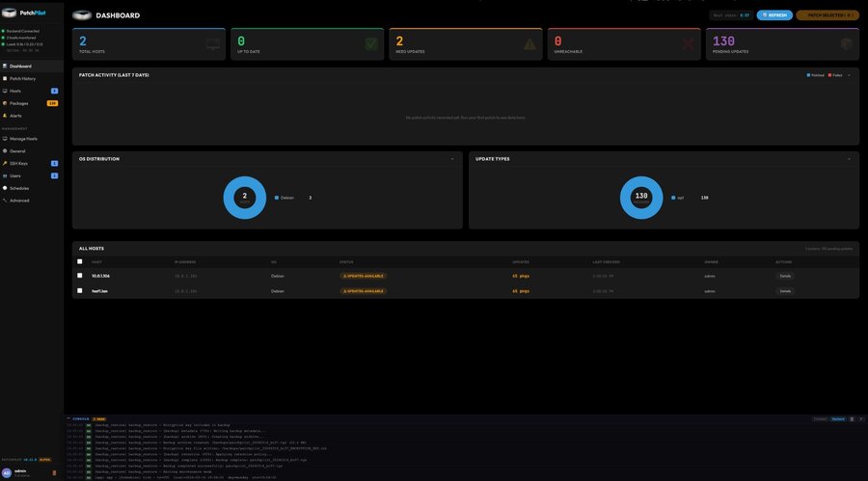The width and height of the screenshot is (868, 481).
Task: Click the ALPHA version badge
Action: (x=44, y=460)
